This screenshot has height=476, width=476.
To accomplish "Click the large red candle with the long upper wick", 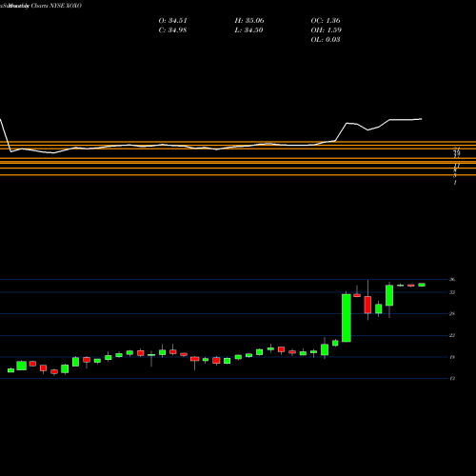I will (x=367, y=305).
